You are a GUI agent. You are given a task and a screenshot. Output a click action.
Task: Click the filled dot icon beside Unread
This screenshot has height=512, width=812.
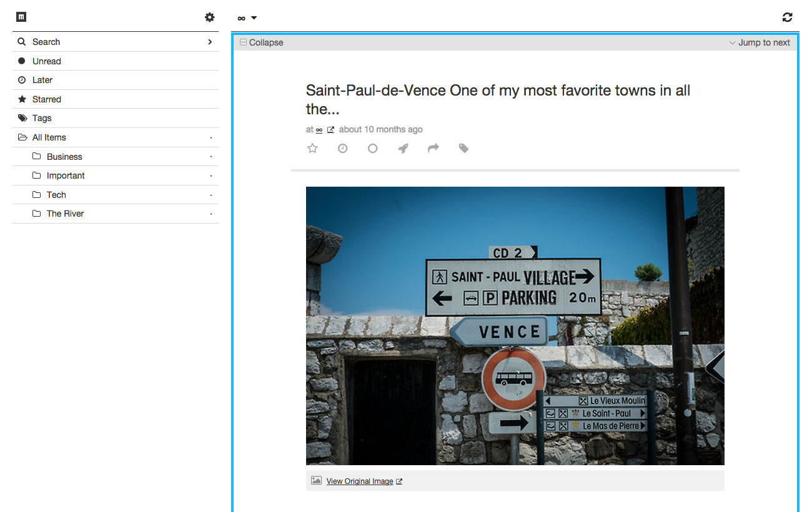pos(22,61)
